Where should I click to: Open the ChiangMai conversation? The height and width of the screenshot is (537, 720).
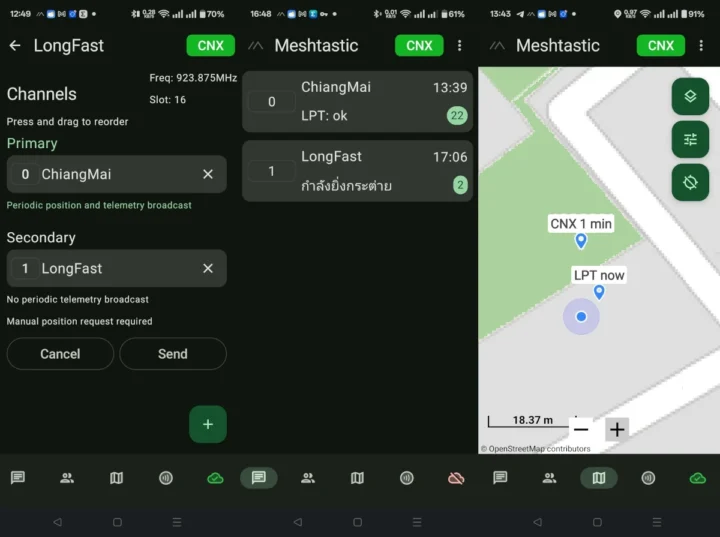tap(357, 102)
